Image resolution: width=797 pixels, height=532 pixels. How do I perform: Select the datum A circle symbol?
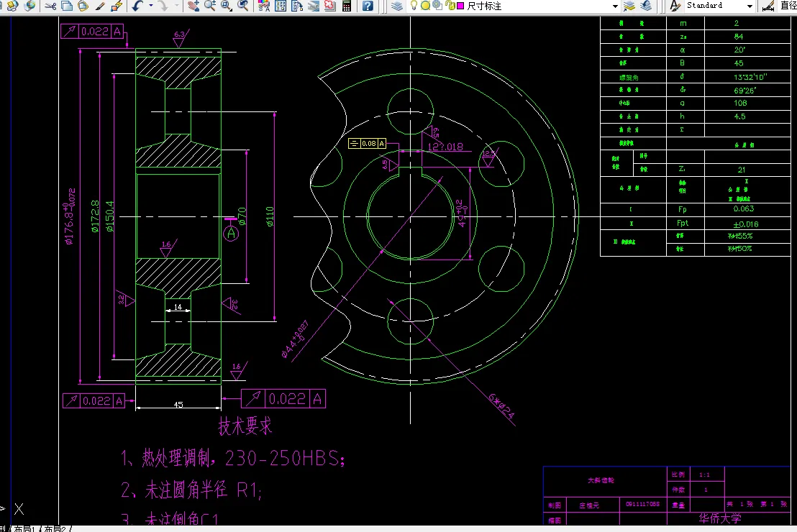coord(232,233)
